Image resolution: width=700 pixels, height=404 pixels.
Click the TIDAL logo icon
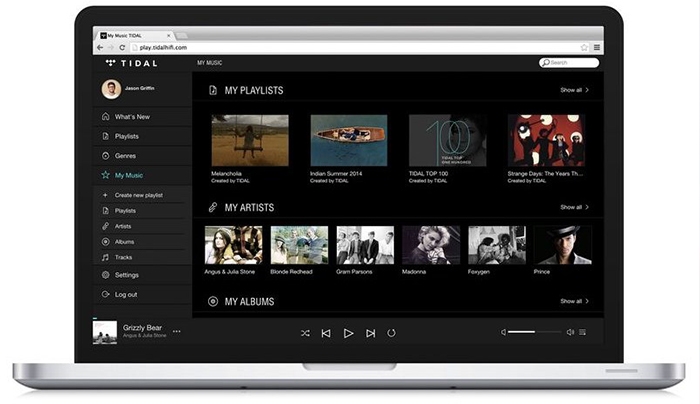point(110,63)
